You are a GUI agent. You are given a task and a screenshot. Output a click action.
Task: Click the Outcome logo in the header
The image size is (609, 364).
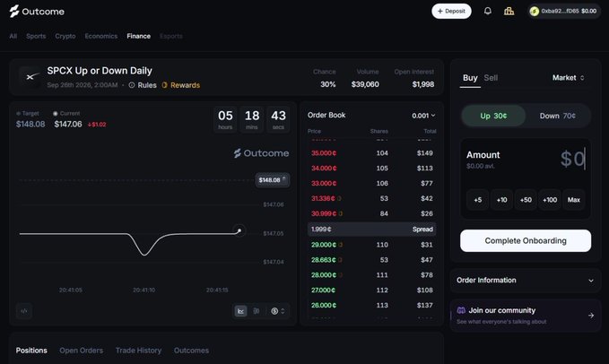37,12
